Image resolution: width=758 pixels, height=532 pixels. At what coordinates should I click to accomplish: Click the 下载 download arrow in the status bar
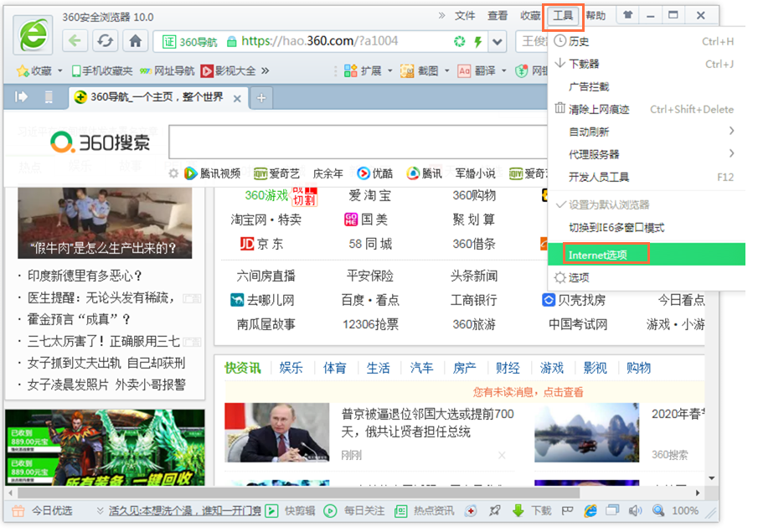[x=518, y=510]
